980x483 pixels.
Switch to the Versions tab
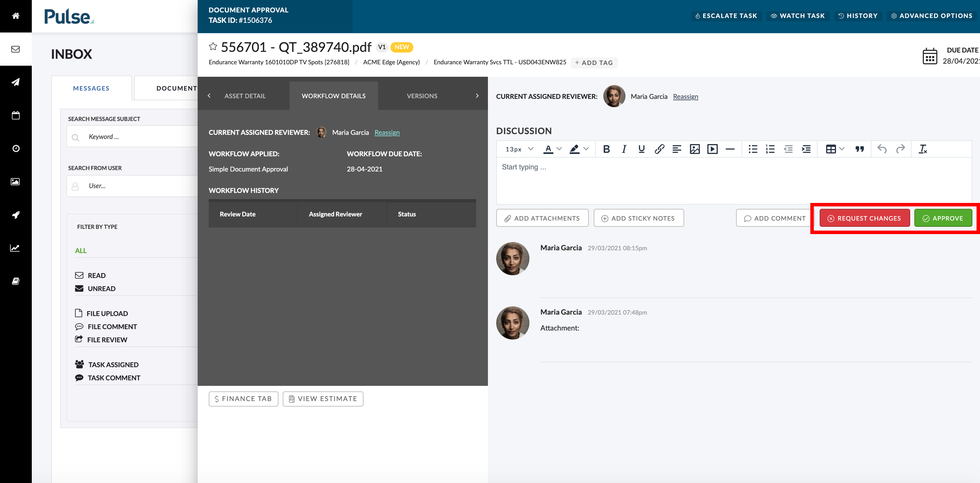[x=422, y=96]
